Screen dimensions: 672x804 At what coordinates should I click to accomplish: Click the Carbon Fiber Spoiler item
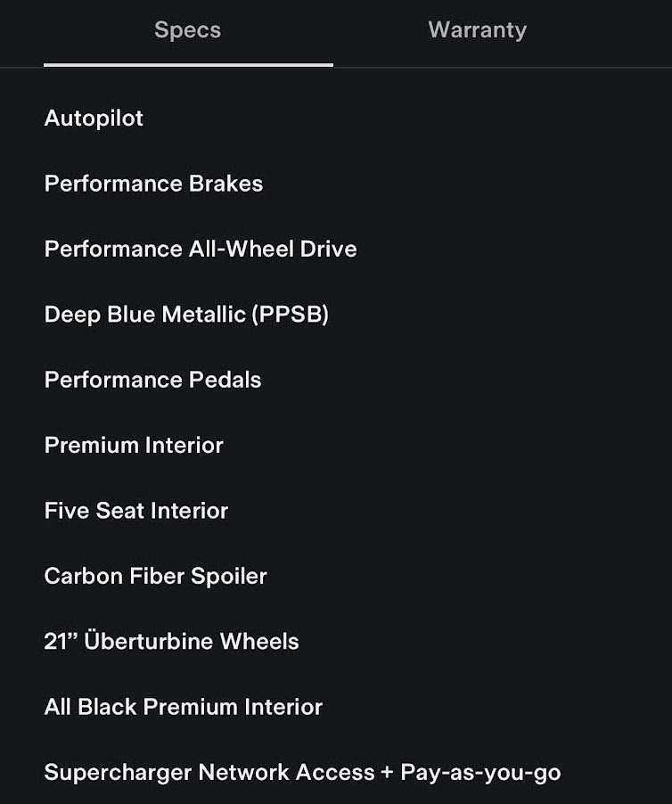155,576
